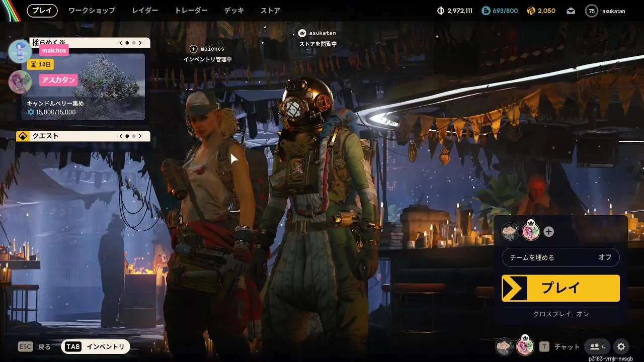Image resolution: width=644 pixels, height=362 pixels.
Task: Click the pink maichos name tag
Action: [54, 50]
